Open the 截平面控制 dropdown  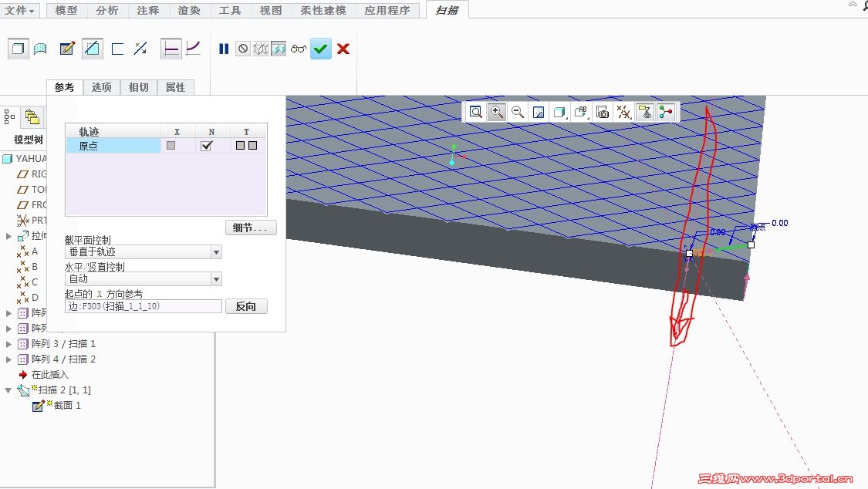(x=217, y=252)
